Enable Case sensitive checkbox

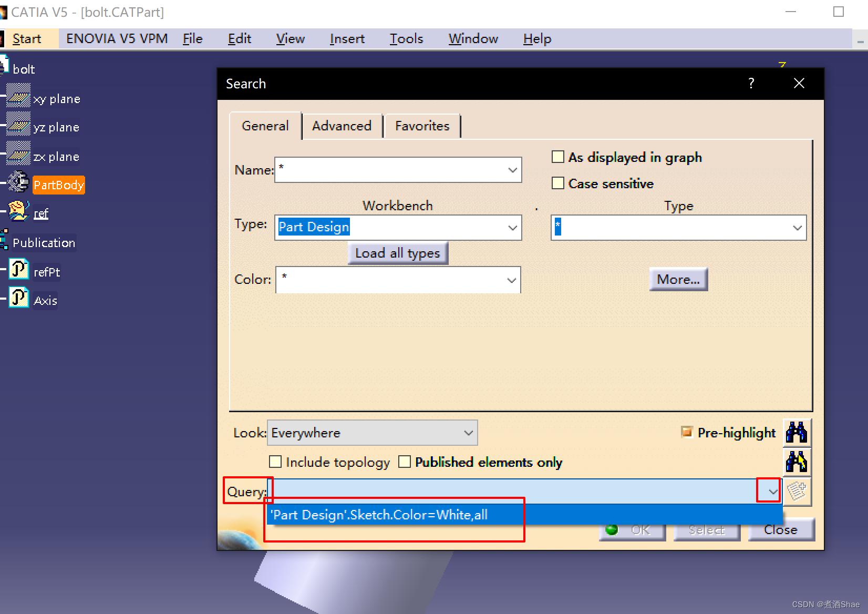tap(558, 183)
